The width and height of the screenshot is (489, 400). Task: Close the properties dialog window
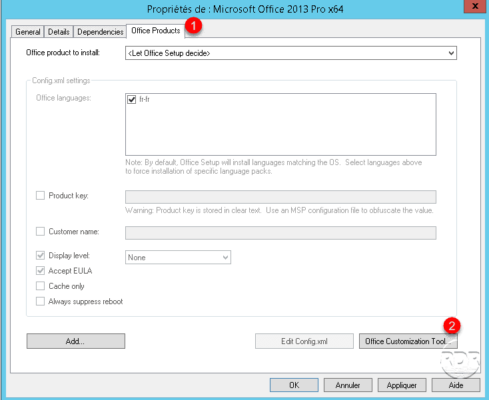pos(475,6)
